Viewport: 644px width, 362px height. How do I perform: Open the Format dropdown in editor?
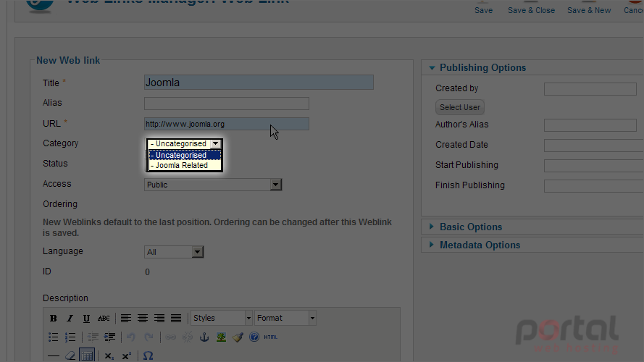click(x=285, y=318)
